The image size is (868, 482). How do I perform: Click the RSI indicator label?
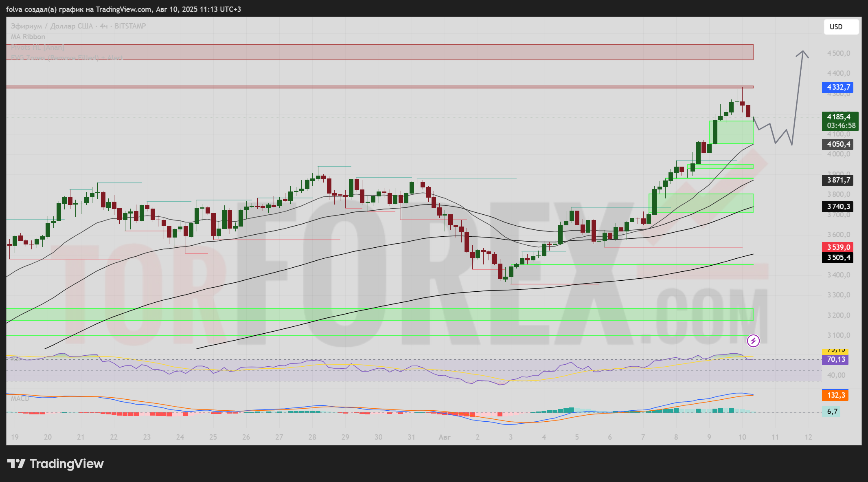pos(15,359)
